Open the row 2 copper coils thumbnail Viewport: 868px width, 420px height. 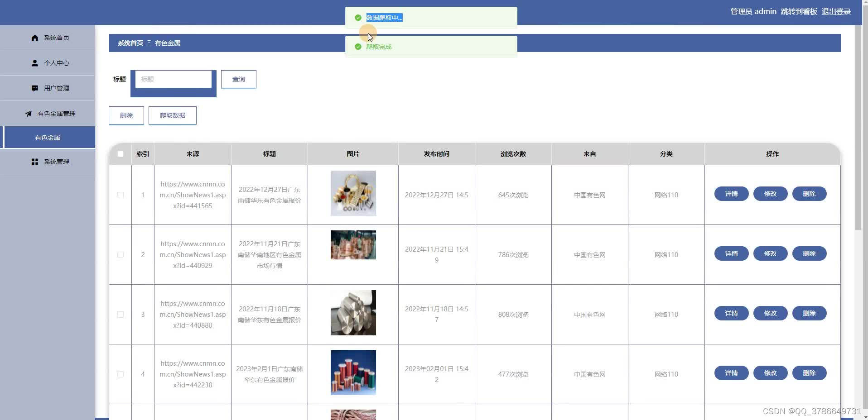[x=353, y=245]
